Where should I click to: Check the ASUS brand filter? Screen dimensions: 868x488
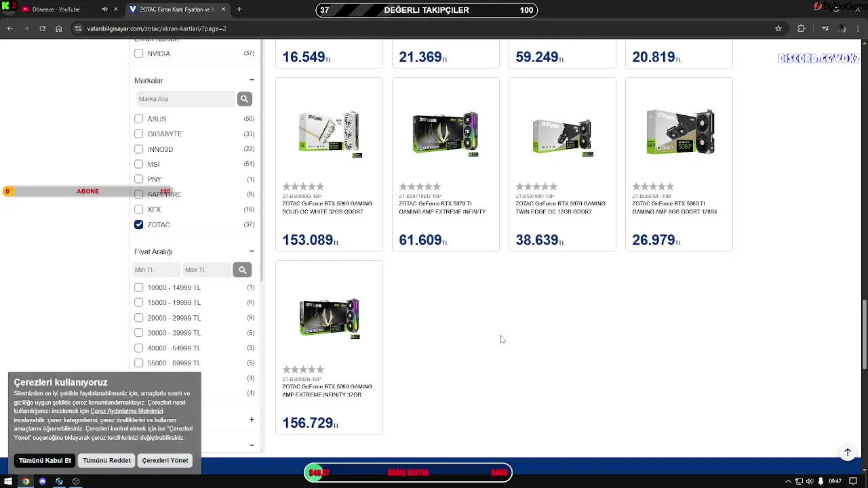point(138,119)
